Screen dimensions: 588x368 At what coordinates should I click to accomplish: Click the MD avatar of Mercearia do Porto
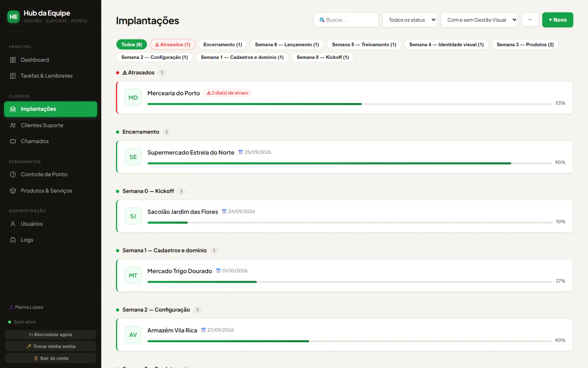pos(133,98)
